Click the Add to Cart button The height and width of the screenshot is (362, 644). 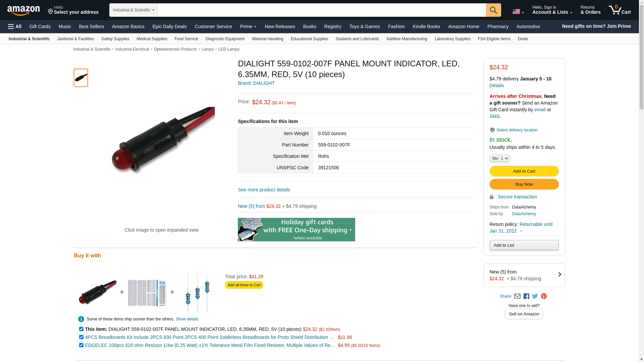(x=524, y=171)
